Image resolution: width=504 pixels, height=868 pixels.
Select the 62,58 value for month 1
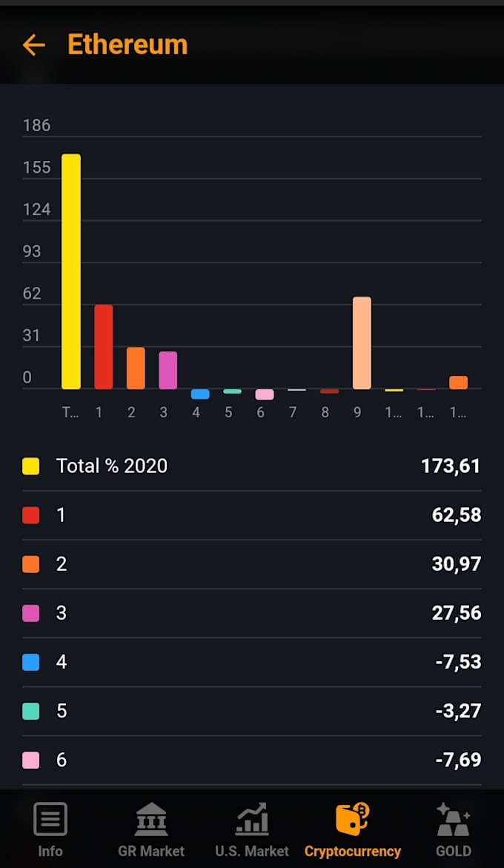tap(456, 515)
